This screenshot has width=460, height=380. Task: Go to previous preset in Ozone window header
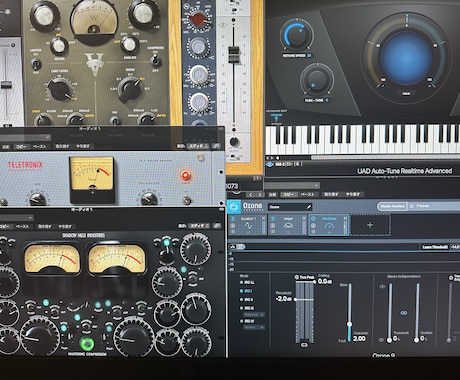click(x=251, y=194)
